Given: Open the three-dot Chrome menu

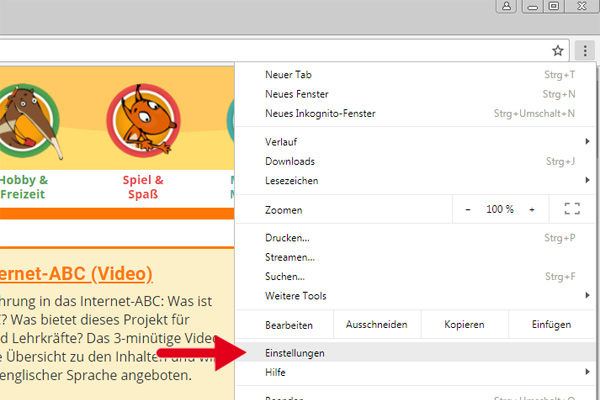Looking at the screenshot, I should tap(585, 50).
